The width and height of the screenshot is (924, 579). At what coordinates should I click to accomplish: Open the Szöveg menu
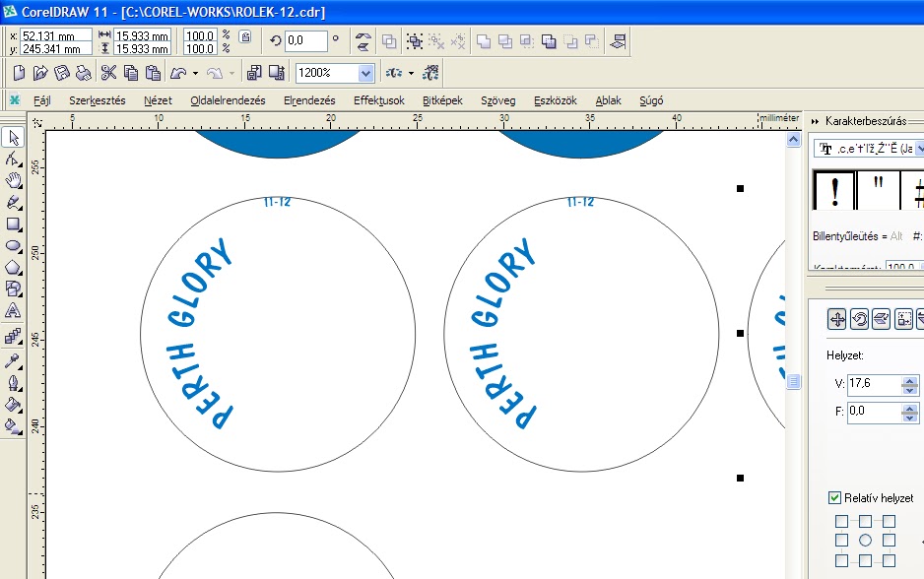pyautogui.click(x=497, y=100)
